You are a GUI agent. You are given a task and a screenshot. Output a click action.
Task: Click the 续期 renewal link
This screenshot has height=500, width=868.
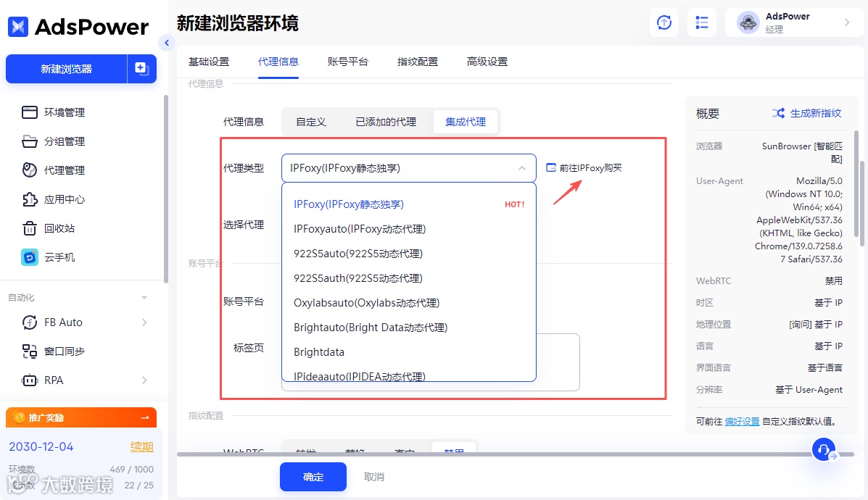(x=141, y=446)
